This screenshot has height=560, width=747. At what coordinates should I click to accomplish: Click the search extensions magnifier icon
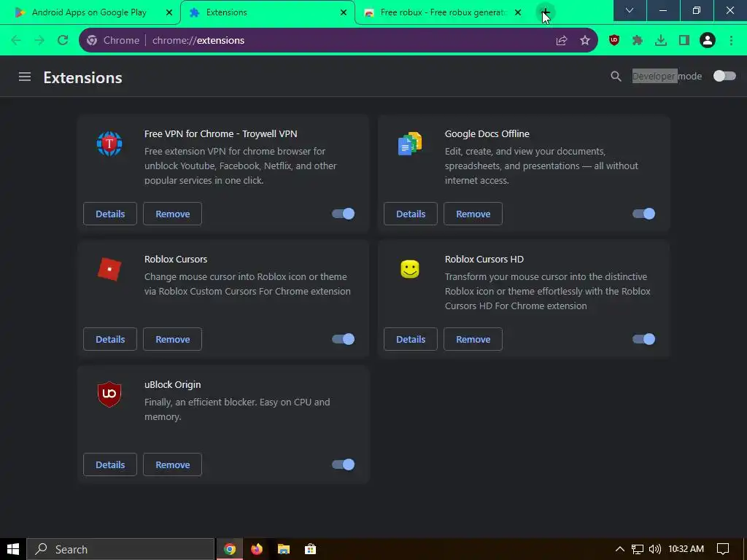616,76
